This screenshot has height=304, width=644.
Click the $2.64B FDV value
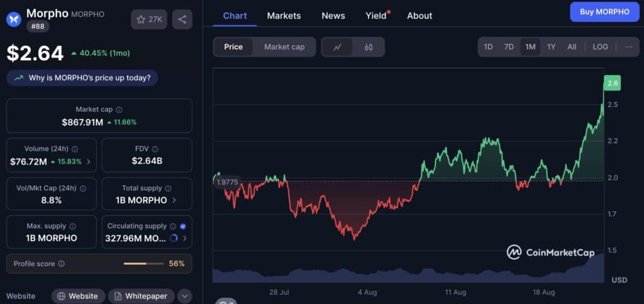(x=147, y=161)
